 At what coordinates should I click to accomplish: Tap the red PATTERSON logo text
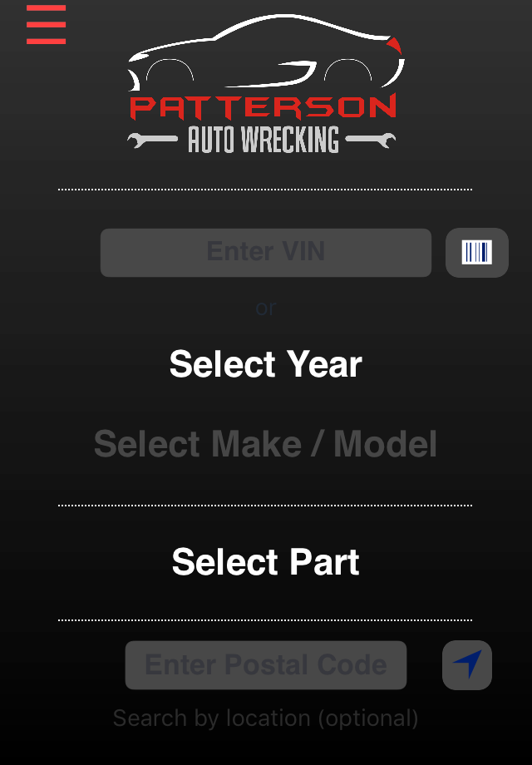[263, 106]
